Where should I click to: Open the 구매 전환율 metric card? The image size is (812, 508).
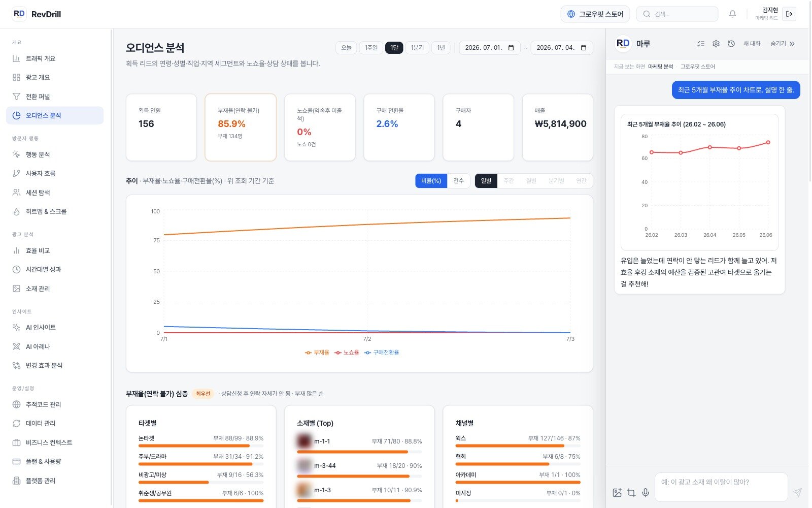(399, 127)
